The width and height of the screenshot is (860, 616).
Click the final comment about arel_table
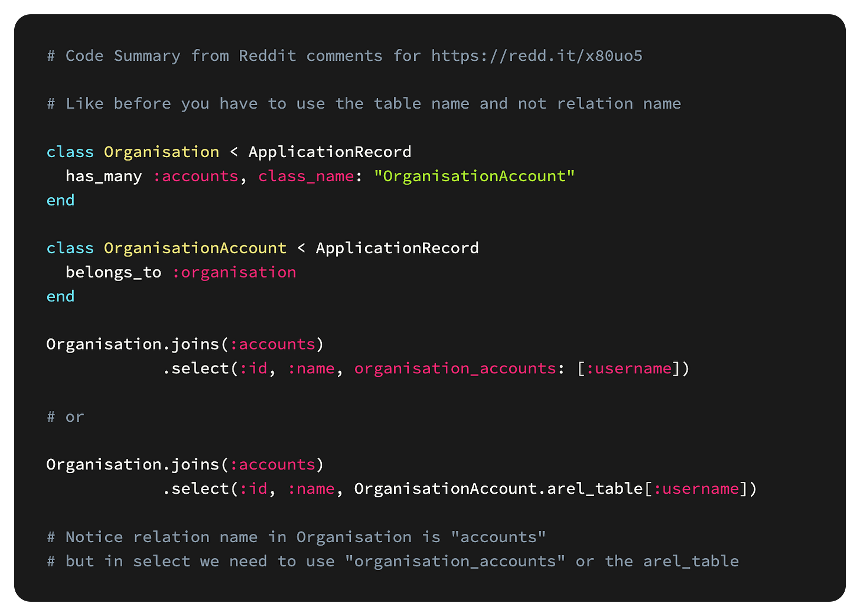point(392,560)
